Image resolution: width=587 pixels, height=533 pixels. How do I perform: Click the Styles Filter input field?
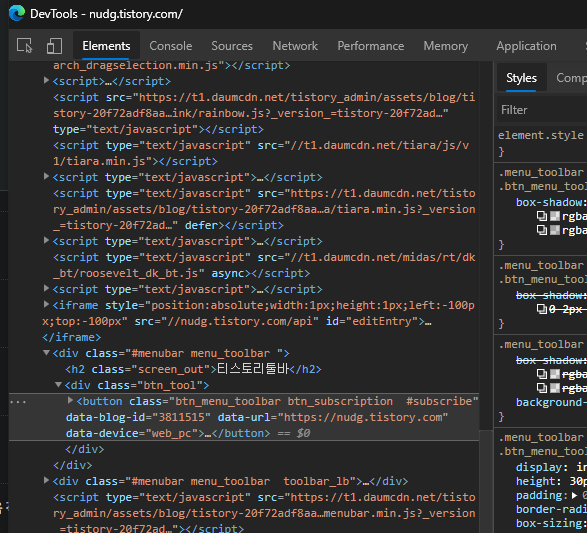[542, 110]
